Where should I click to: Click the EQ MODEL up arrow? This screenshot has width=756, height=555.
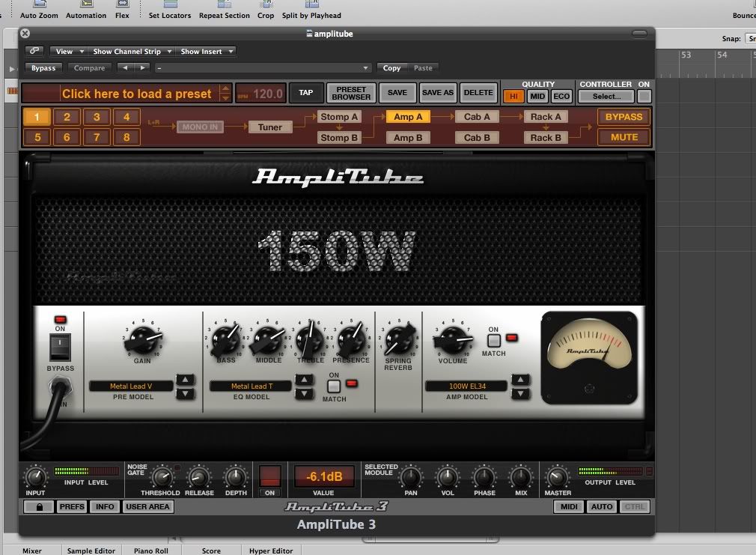[304, 380]
